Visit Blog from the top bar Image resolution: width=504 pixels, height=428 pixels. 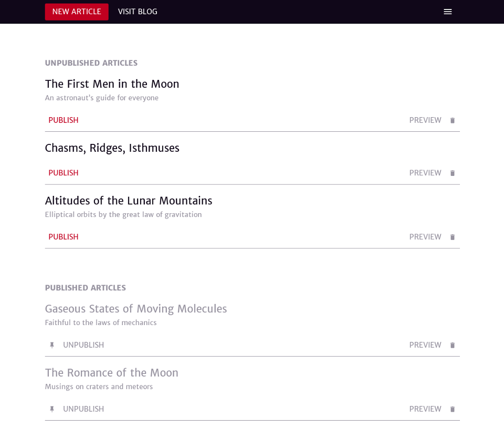pyautogui.click(x=138, y=12)
